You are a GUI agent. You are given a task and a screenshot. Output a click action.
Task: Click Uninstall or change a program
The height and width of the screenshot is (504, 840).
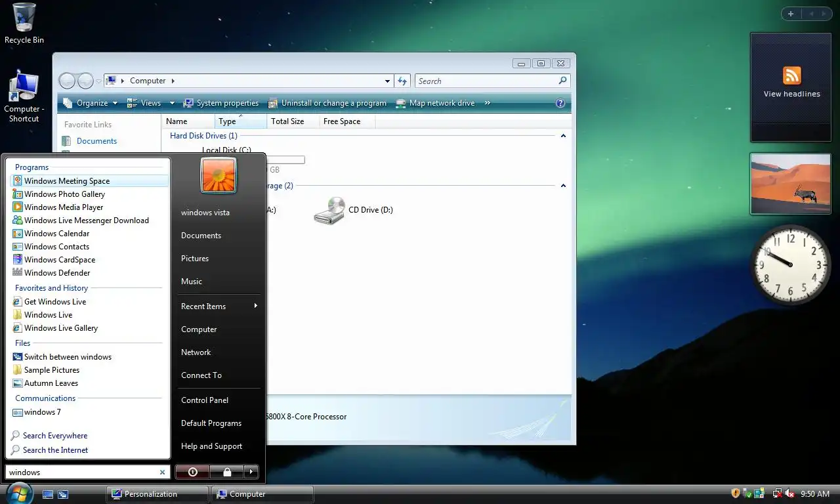click(x=327, y=103)
